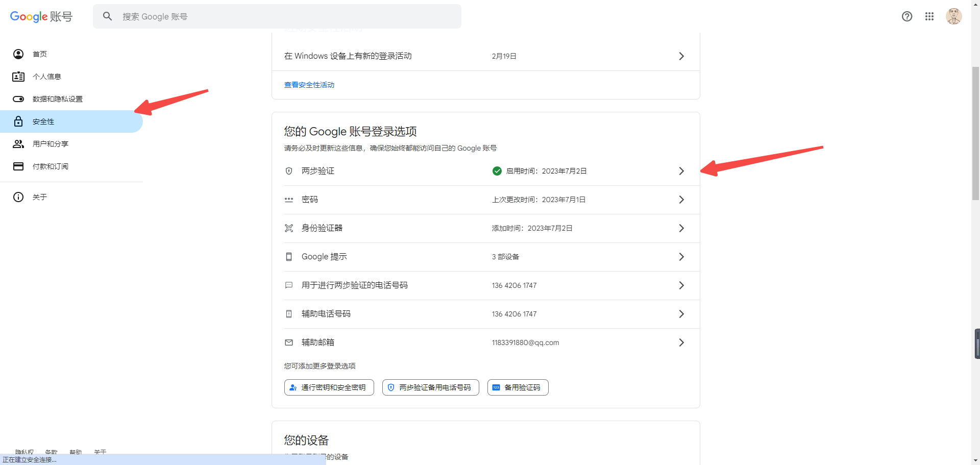
Task: Click the 辅助邮箱 envelope icon
Action: 289,342
